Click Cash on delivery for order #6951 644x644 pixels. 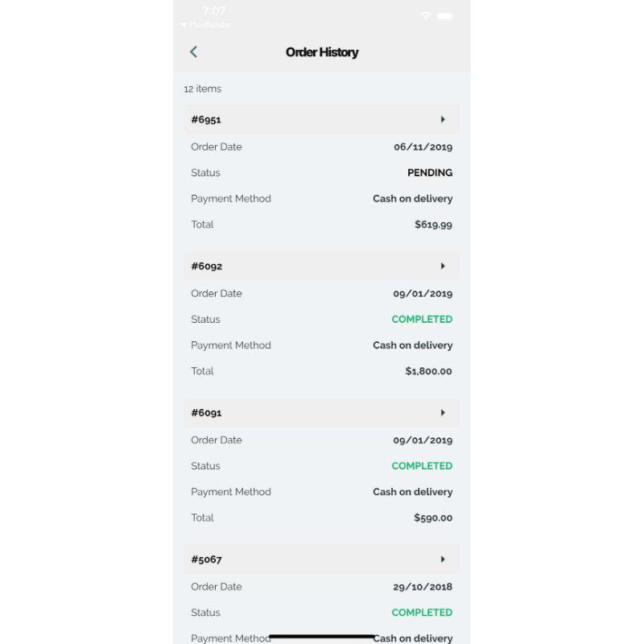coord(412,198)
